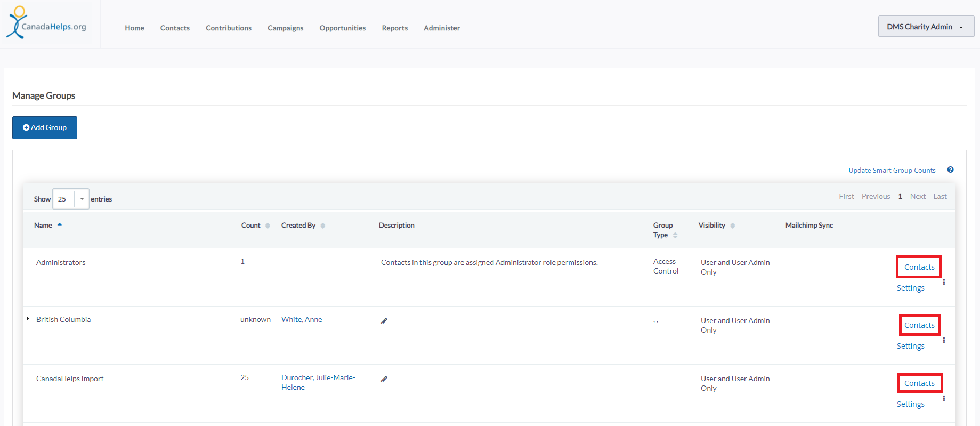Viewport: 980px width, 426px height.
Task: Open the more options dots for the CanadaHelps Import row
Action: [944, 398]
